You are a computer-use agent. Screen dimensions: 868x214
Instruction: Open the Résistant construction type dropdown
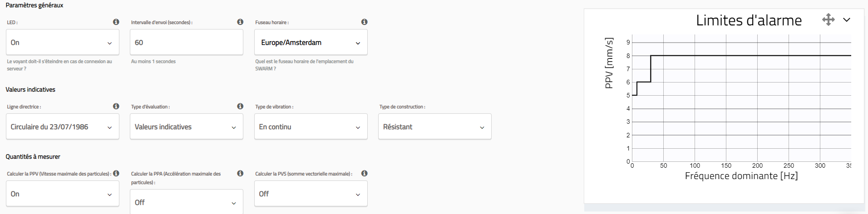tap(435, 127)
